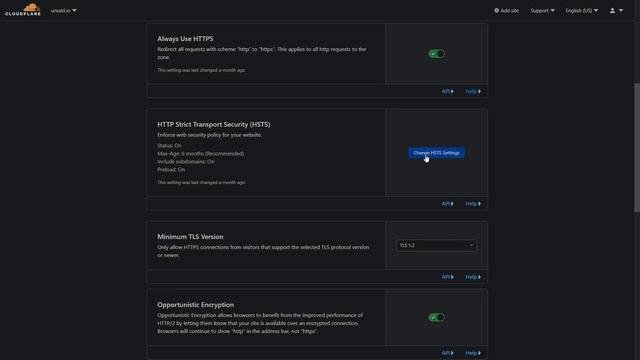Open Help link for Always Use HTTPS
The height and width of the screenshot is (360, 640).
473,91
